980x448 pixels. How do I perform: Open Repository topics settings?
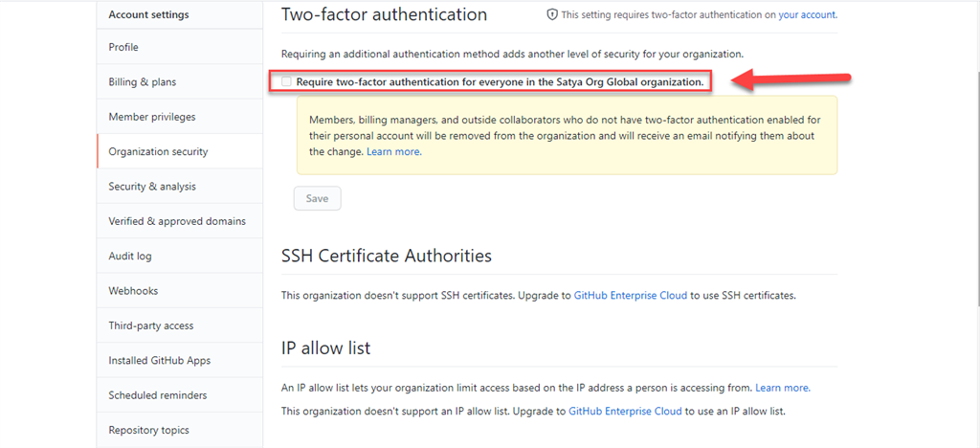(179, 431)
